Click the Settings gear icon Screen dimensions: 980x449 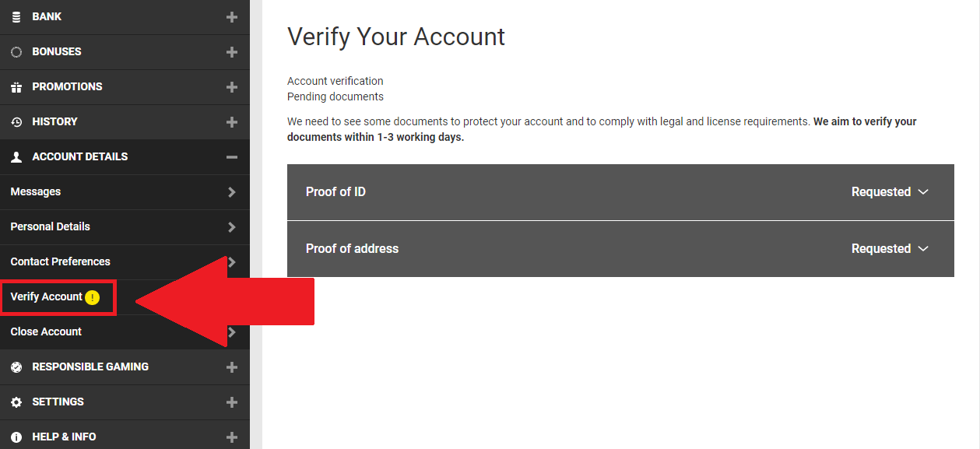click(x=16, y=402)
